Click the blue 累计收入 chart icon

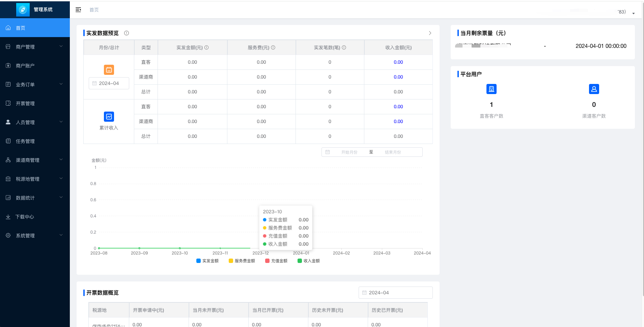(109, 117)
